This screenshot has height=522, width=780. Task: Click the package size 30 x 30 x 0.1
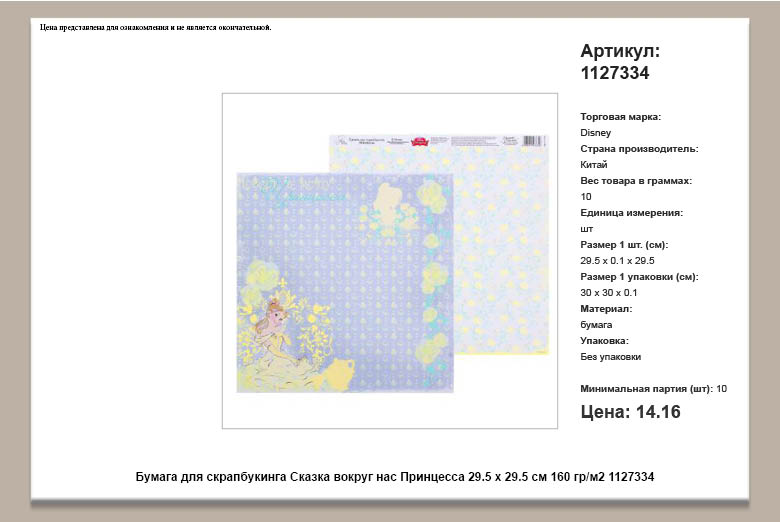pyautogui.click(x=608, y=292)
